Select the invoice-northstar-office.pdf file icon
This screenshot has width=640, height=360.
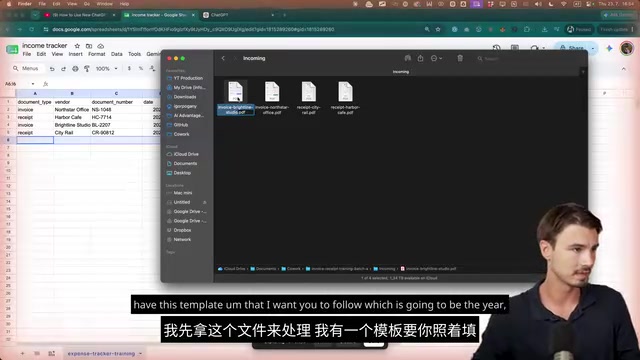click(x=272, y=91)
